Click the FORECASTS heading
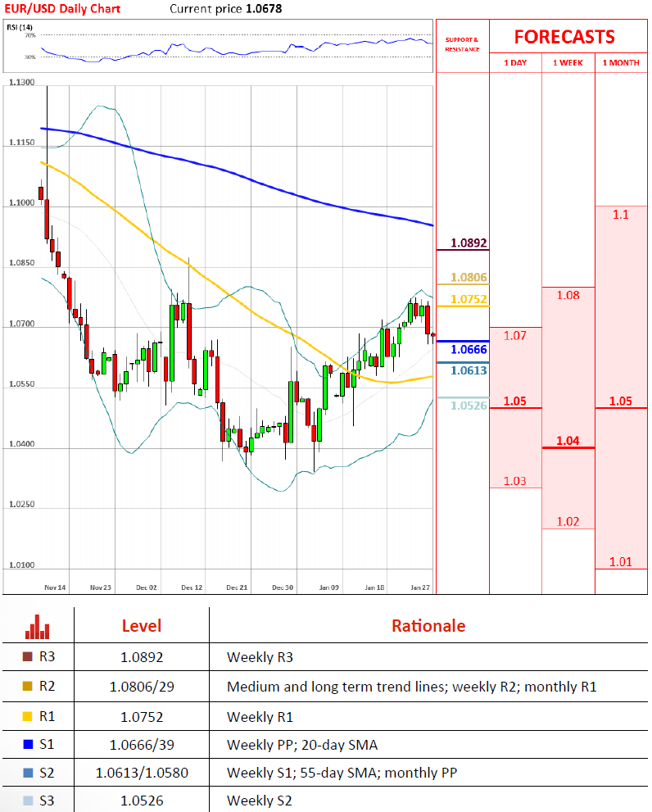 pyautogui.click(x=564, y=37)
